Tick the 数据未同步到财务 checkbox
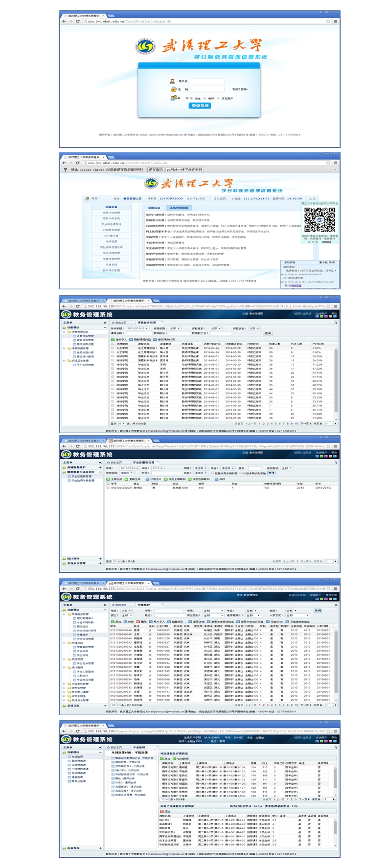The image size is (388, 868). (x=213, y=473)
